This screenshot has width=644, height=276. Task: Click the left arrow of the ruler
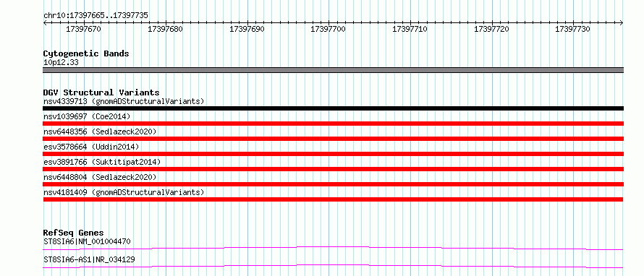tap(45, 23)
